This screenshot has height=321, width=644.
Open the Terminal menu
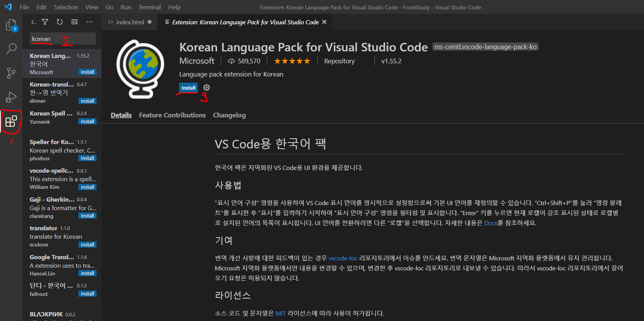click(149, 7)
